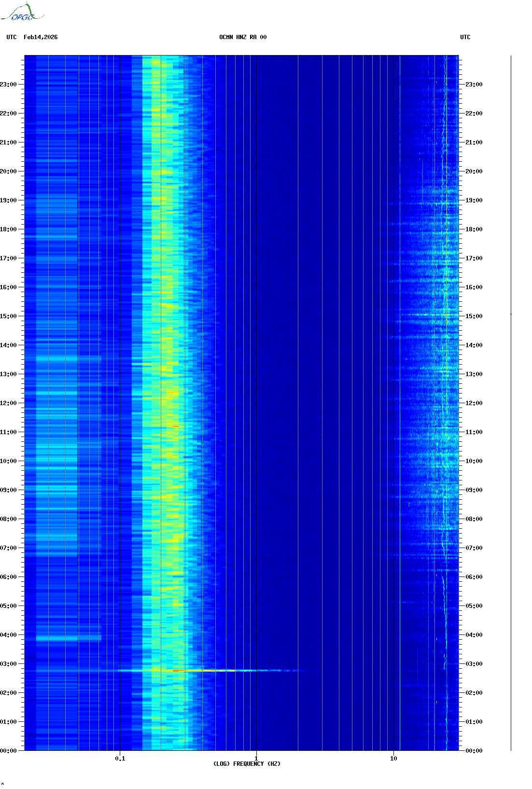Click the 14:00 label on the left axis
Image resolution: width=532 pixels, height=789 pixels.
8,345
